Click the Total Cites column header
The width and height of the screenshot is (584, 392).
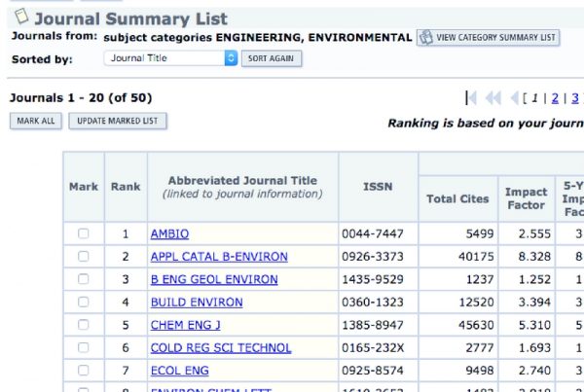pos(457,198)
